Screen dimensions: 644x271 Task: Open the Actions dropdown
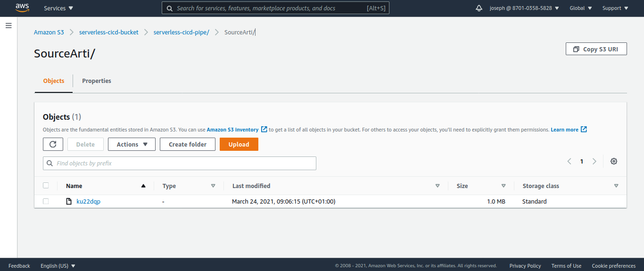[132, 144]
